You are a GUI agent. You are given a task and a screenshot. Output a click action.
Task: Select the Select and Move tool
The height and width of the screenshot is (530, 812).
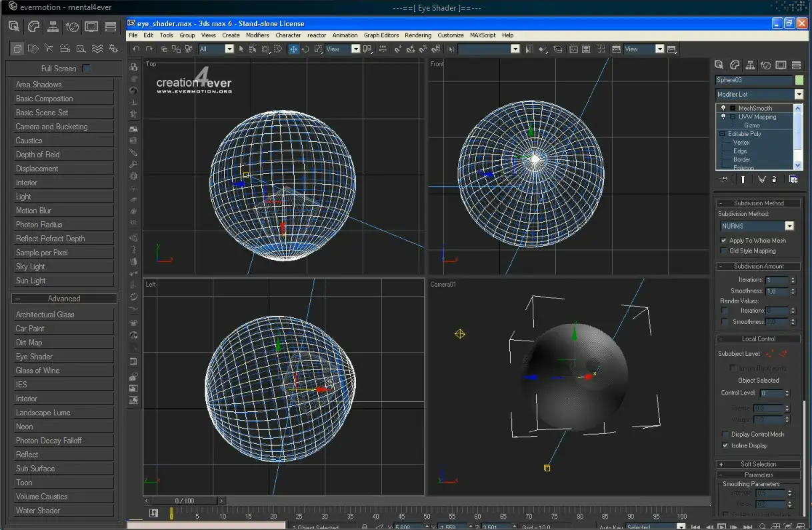point(293,49)
